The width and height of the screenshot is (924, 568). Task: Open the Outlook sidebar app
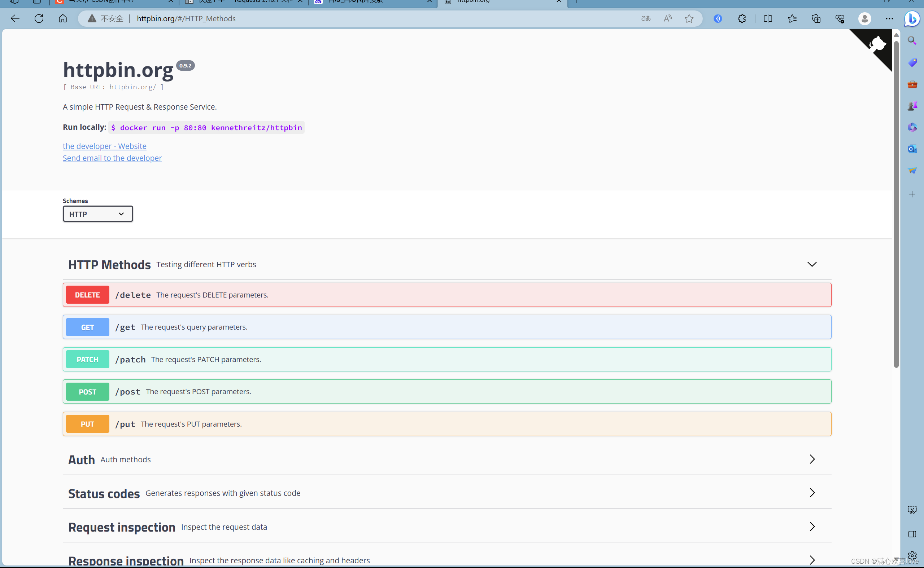(912, 149)
